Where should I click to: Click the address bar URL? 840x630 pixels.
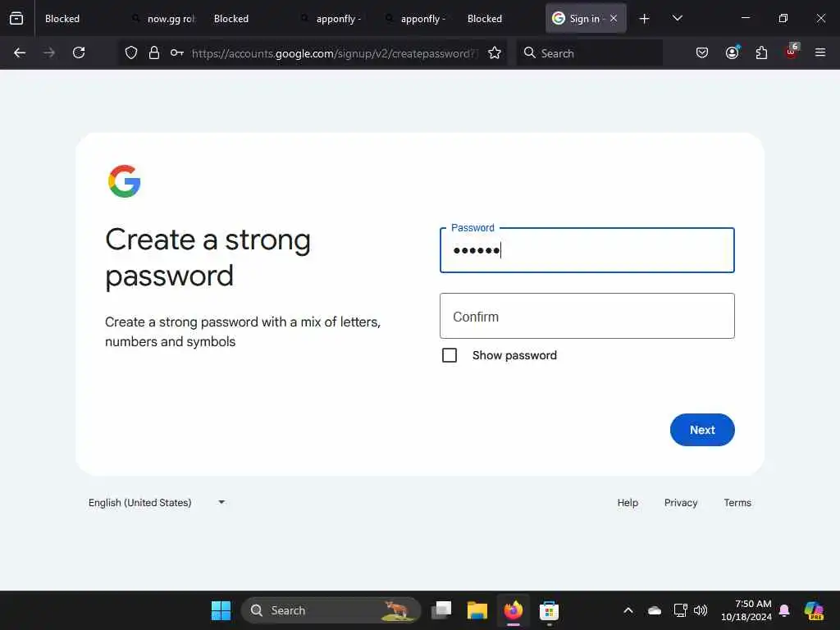[x=335, y=53]
